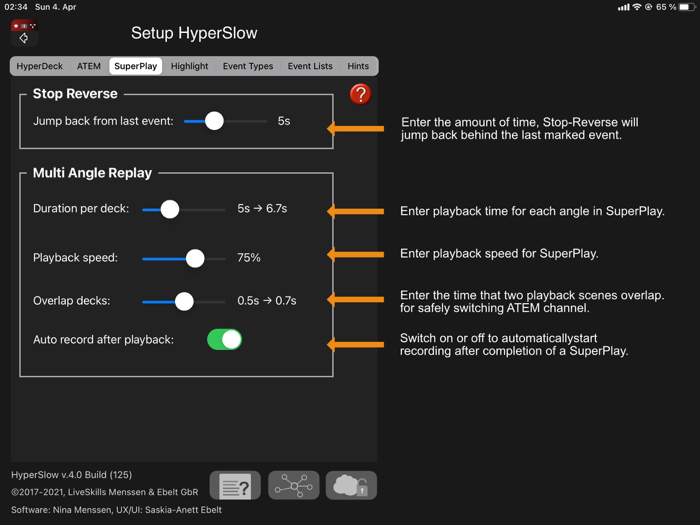Select the SuperPlay tab

(136, 66)
